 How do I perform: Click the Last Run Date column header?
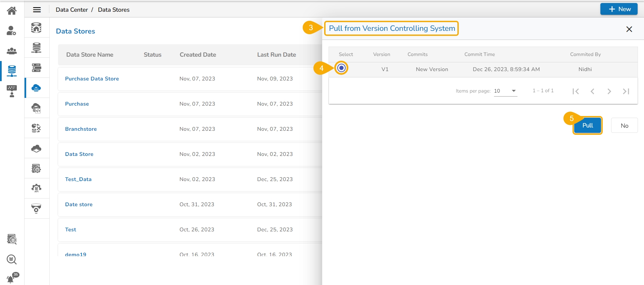(277, 55)
